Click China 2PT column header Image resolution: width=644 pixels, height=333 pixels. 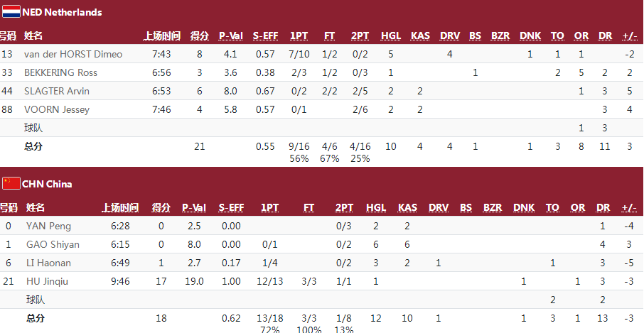coord(344,208)
